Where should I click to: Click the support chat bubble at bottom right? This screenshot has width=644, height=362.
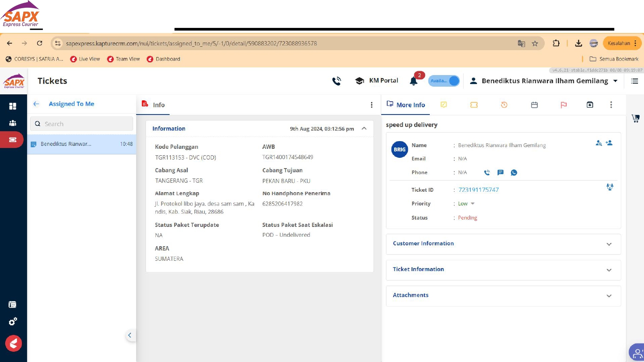(637, 353)
